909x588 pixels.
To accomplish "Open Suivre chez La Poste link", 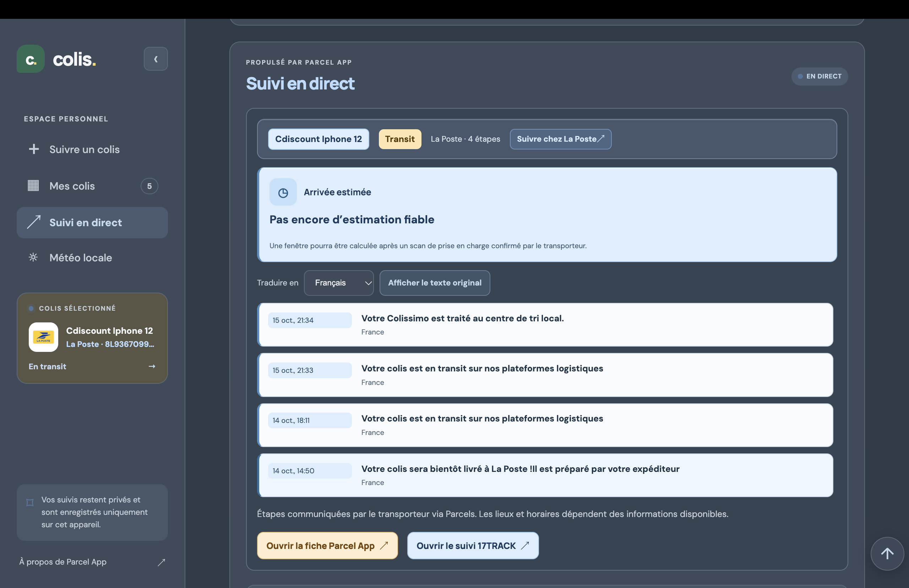I will (560, 139).
